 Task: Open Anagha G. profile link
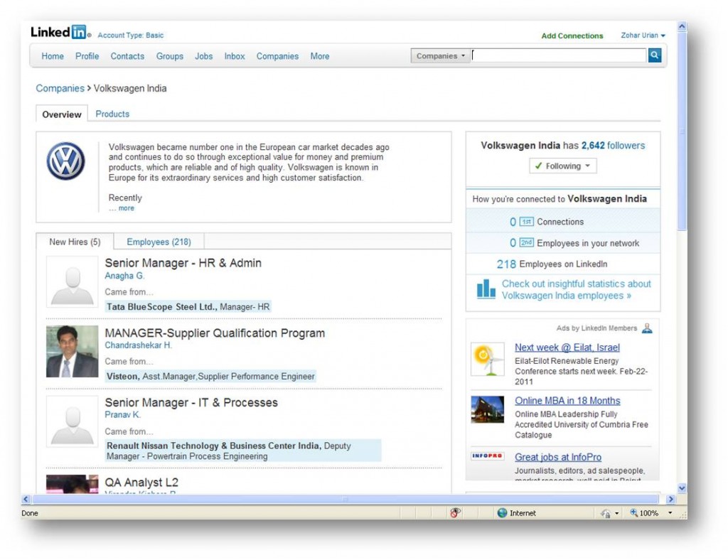(x=124, y=276)
